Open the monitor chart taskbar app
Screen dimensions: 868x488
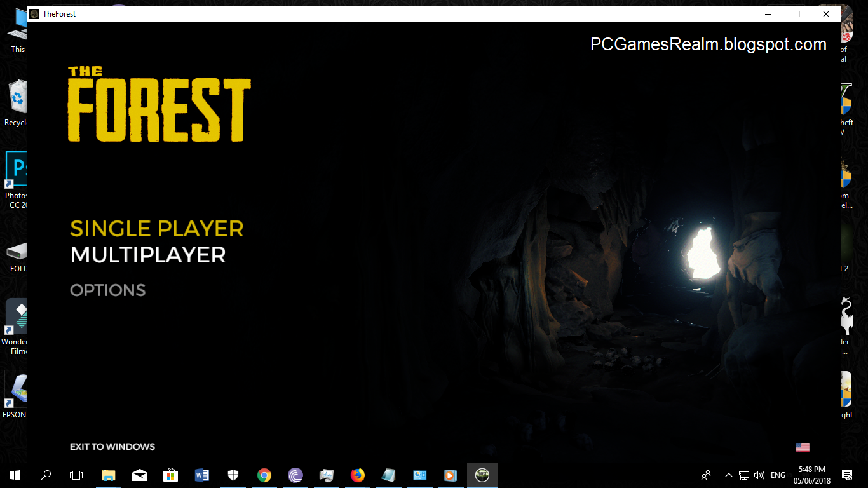pyautogui.click(x=327, y=475)
